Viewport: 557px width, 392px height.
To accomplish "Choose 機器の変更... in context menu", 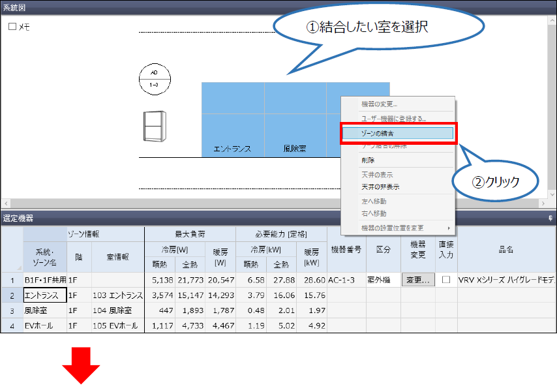I will point(380,104).
